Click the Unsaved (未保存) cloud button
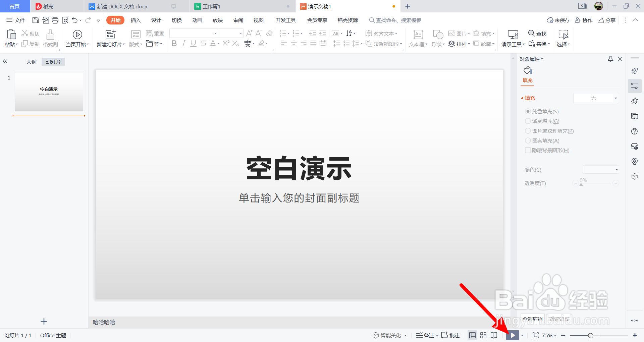This screenshot has height=342, width=644. [558, 20]
